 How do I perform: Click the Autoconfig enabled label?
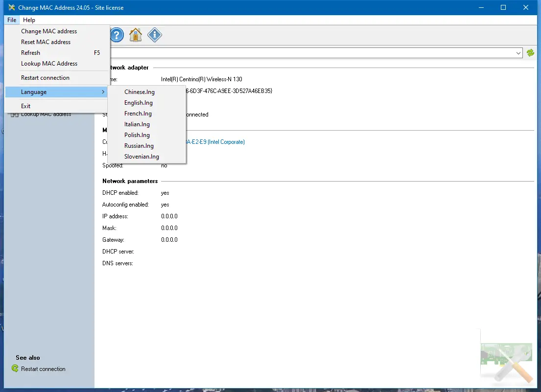click(126, 205)
